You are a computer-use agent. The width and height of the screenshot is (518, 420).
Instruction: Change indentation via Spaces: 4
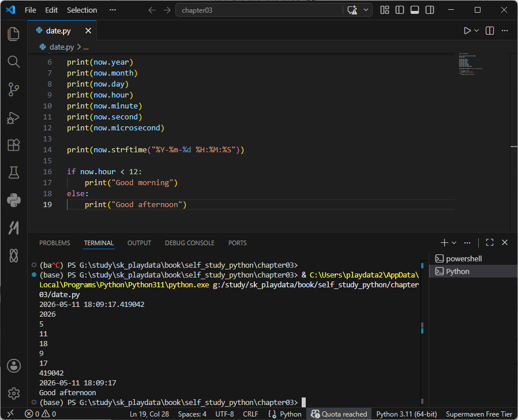(x=192, y=414)
